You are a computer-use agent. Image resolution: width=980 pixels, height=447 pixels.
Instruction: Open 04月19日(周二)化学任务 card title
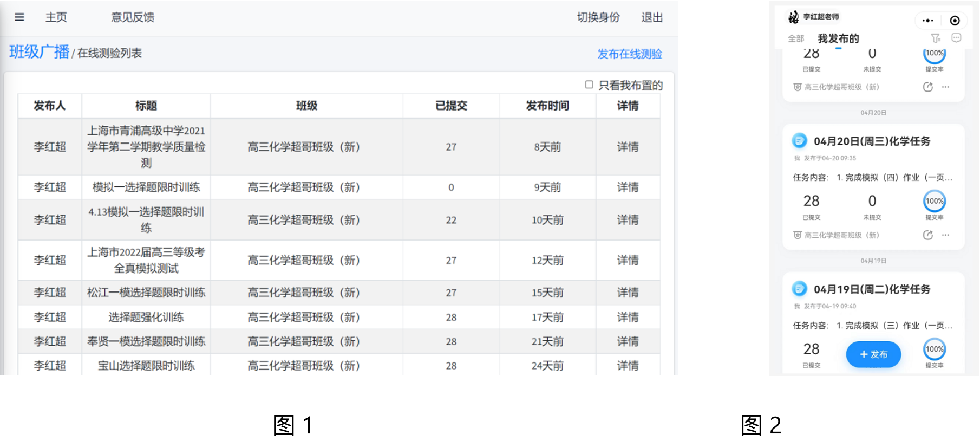[872, 289]
